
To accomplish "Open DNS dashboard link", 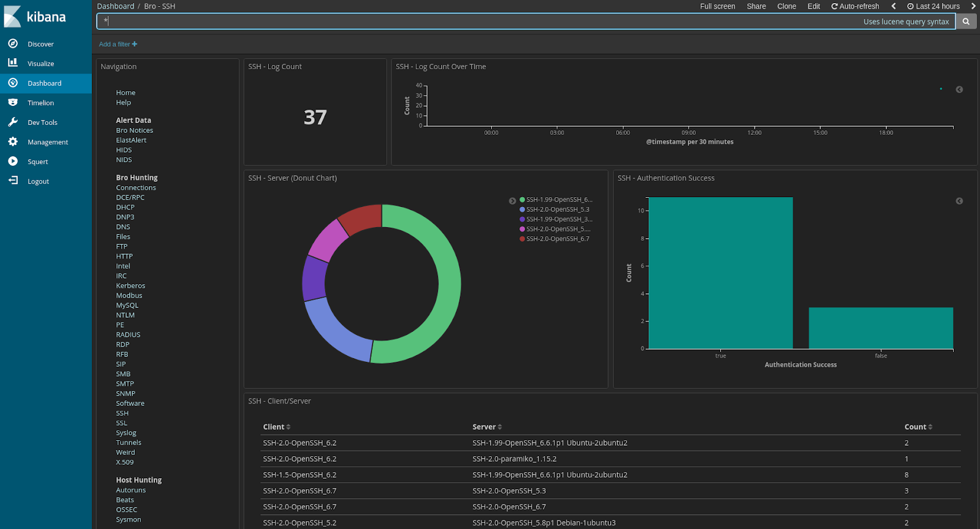I will click(123, 227).
